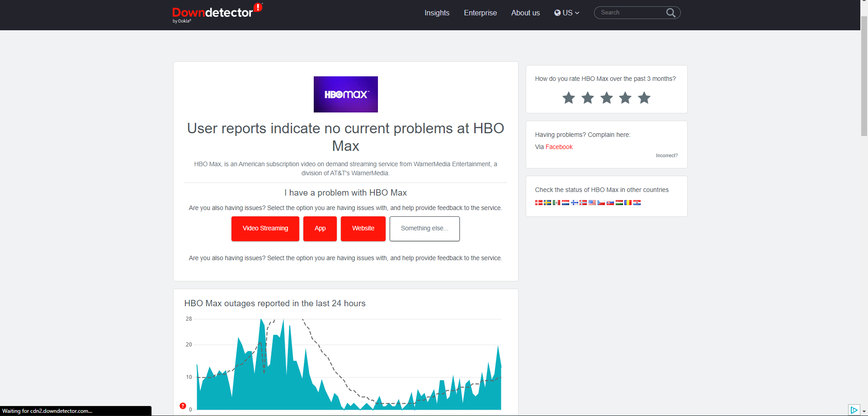Select the Croatia flag

pyautogui.click(x=637, y=202)
